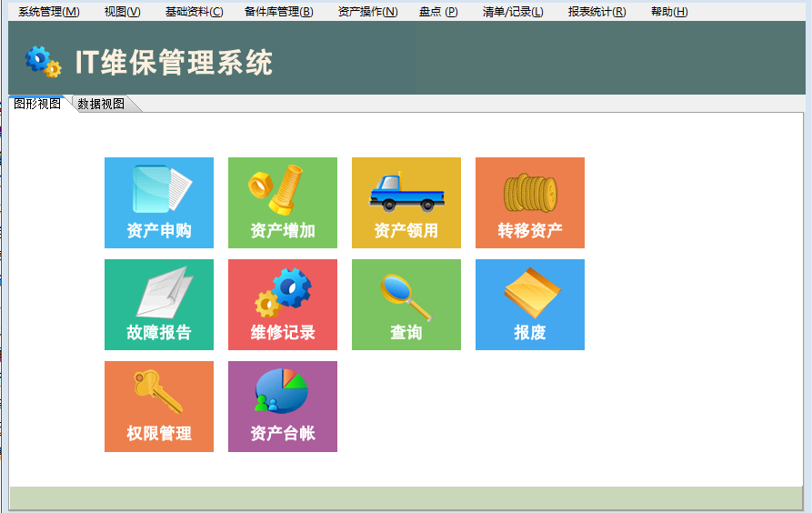The width and height of the screenshot is (812, 513).
Task: Select the 转移资产 gold coins tile
Action: point(530,203)
